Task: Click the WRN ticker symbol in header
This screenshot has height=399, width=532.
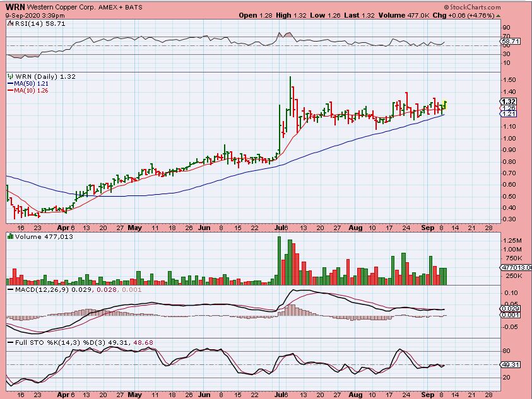Action: [x=15, y=7]
